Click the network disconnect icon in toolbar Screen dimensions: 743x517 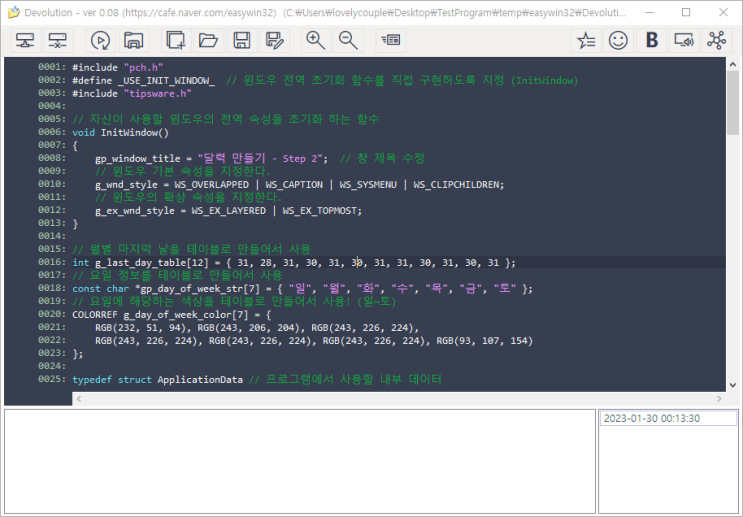(x=58, y=40)
